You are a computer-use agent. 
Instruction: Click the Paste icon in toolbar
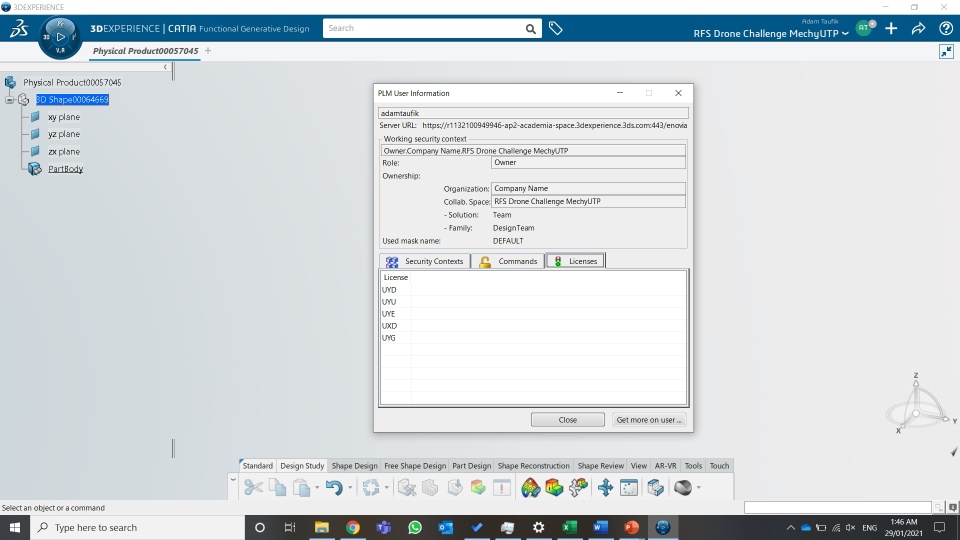point(301,487)
